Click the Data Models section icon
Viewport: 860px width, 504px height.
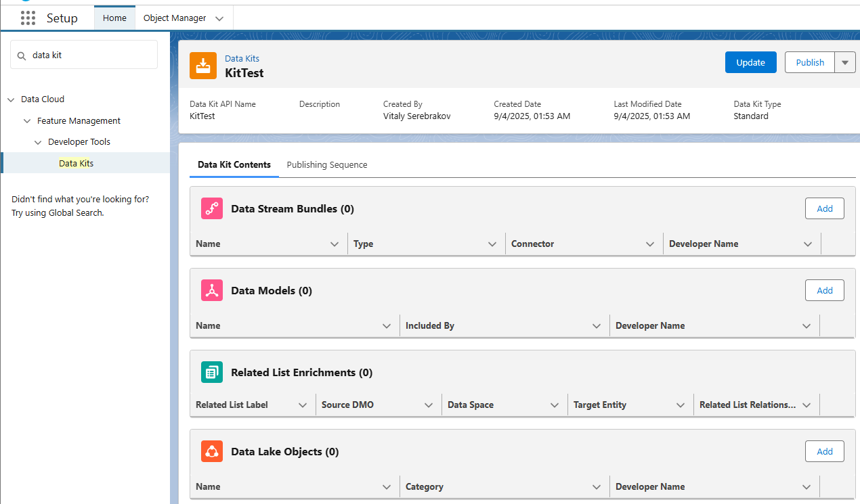(x=212, y=290)
